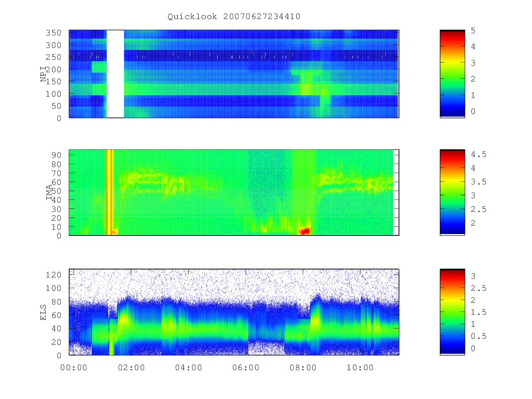The width and height of the screenshot is (532, 399).
Task: Click the 08:00 time tick label
Action: click(x=303, y=367)
